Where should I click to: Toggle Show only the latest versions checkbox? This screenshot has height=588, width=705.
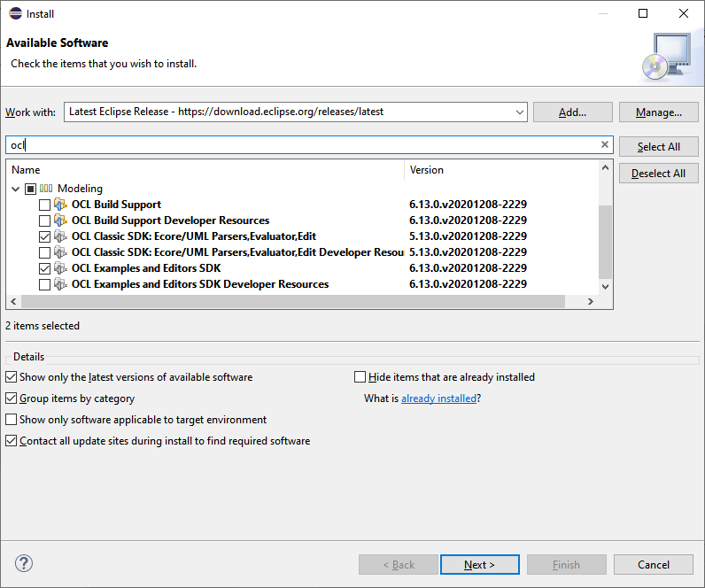coord(12,376)
